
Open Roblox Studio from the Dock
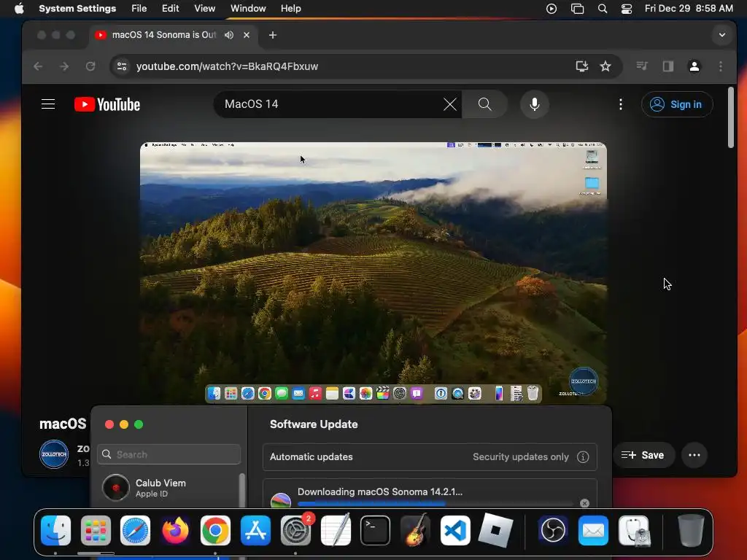click(495, 531)
